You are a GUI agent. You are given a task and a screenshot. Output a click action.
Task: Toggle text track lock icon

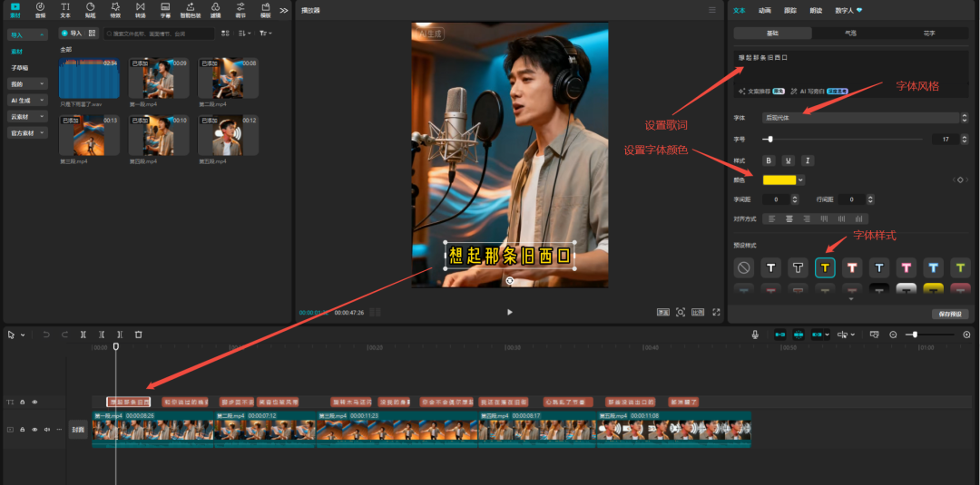[23, 402]
